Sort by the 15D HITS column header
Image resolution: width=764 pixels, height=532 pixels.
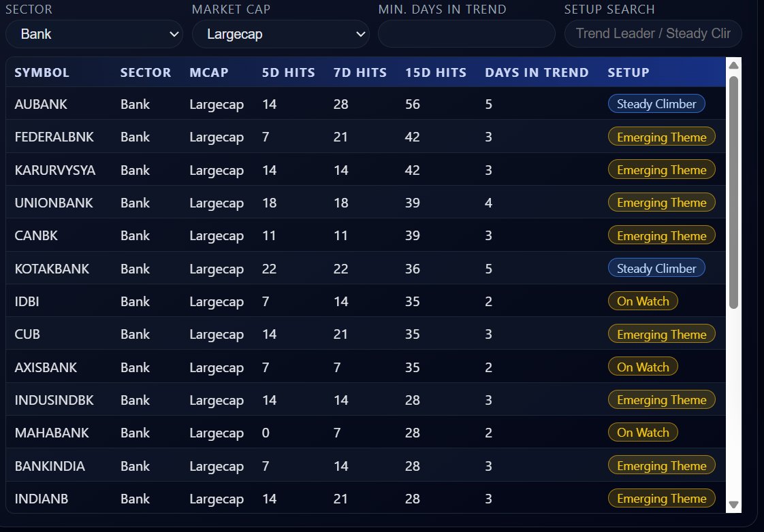(x=436, y=73)
